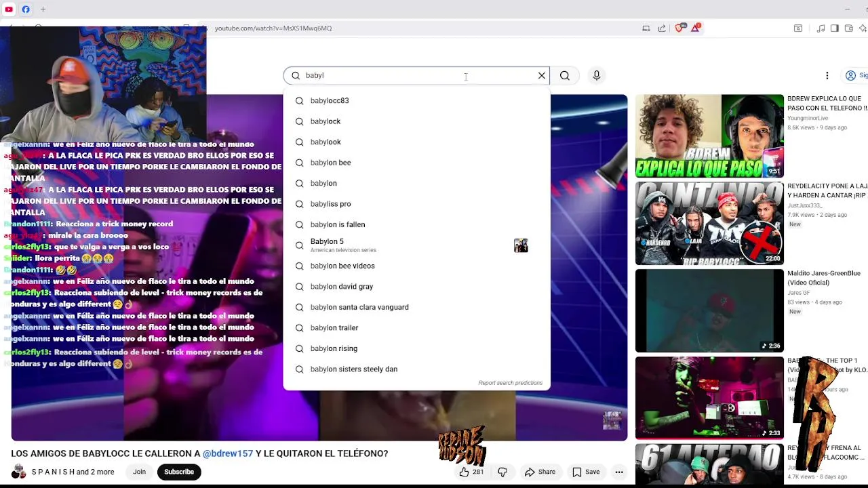Click the Join membership button
Screen dimensions: 868x488
point(139,472)
